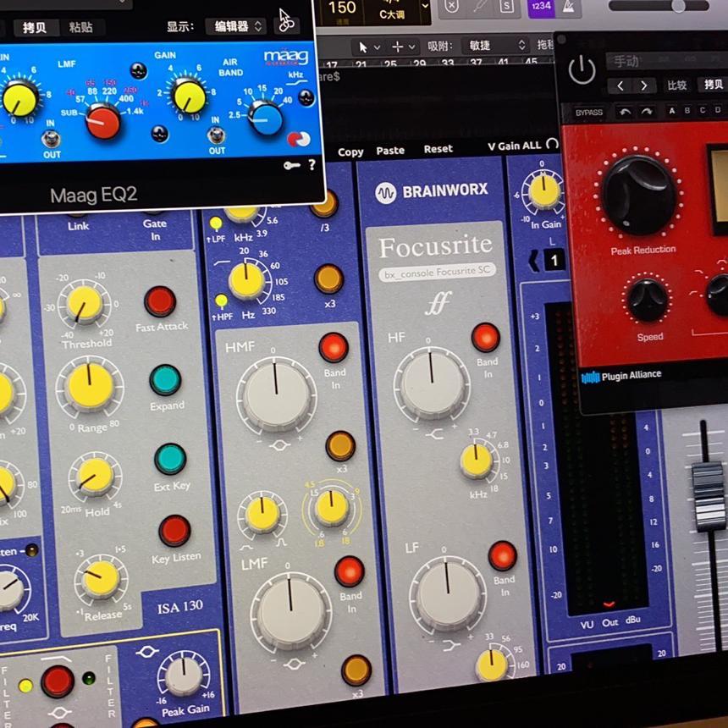Click Copy in the bx_console top bar

(x=350, y=152)
